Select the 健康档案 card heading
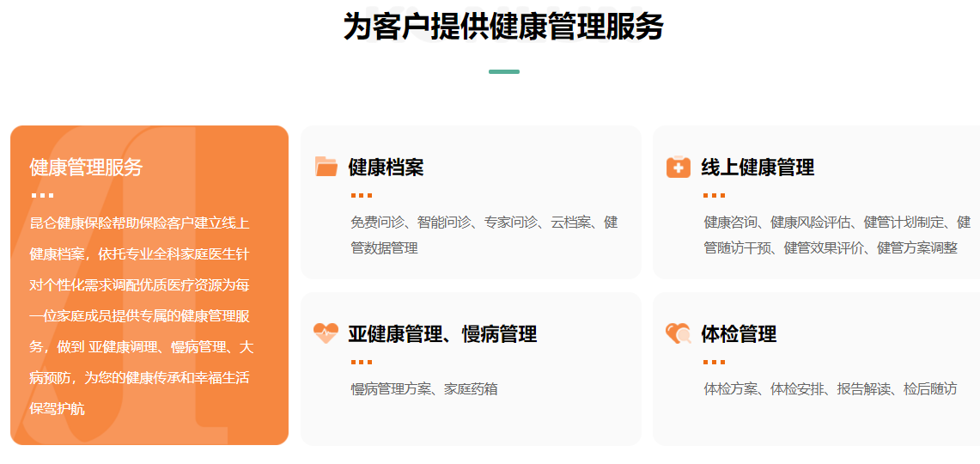 click(386, 168)
